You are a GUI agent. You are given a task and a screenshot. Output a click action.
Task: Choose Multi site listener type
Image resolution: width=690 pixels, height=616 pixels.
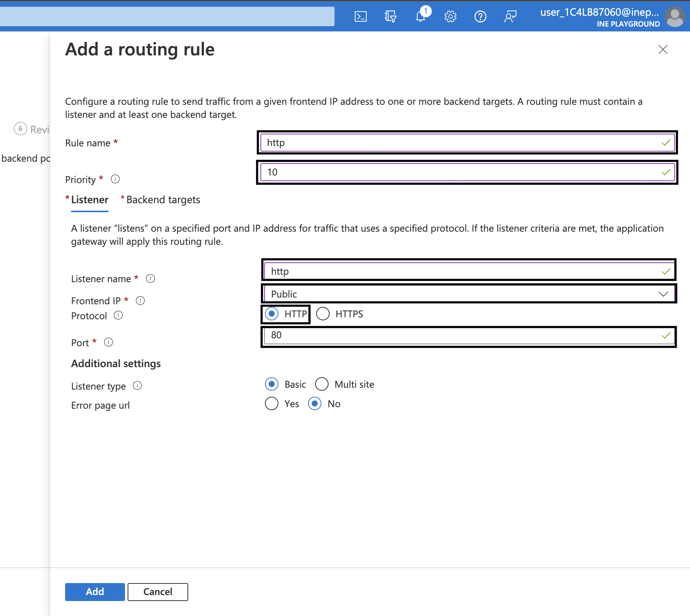click(322, 384)
